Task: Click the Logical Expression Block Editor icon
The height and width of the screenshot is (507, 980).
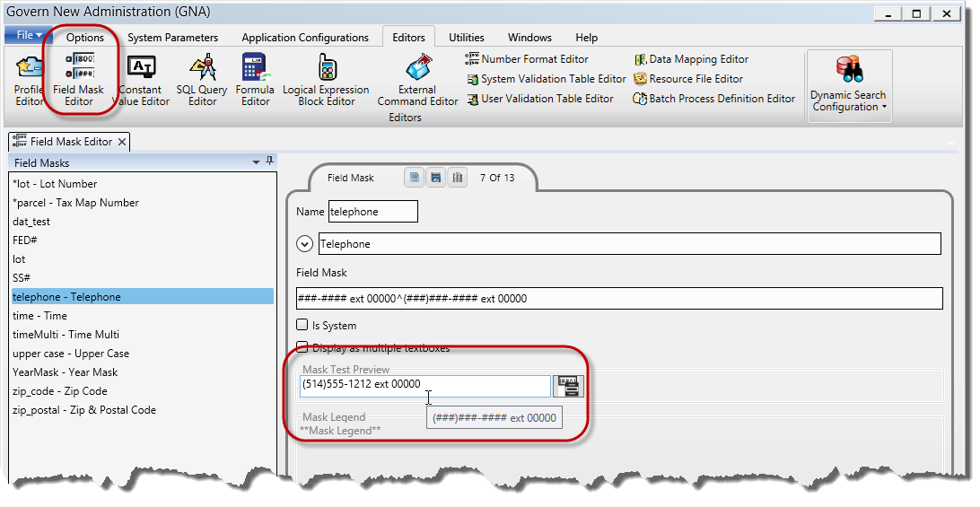Action: click(326, 79)
